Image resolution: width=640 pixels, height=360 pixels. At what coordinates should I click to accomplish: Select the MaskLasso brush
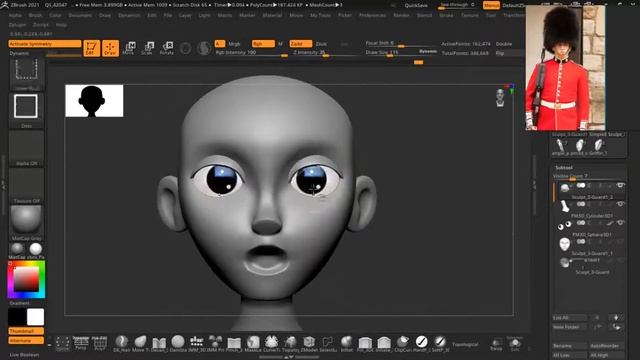point(253,343)
